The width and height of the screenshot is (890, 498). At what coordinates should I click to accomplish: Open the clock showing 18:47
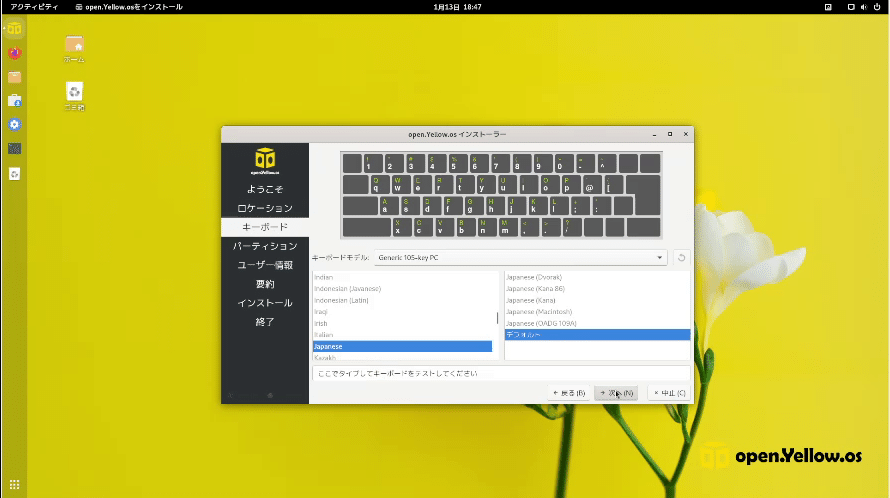click(x=457, y=7)
